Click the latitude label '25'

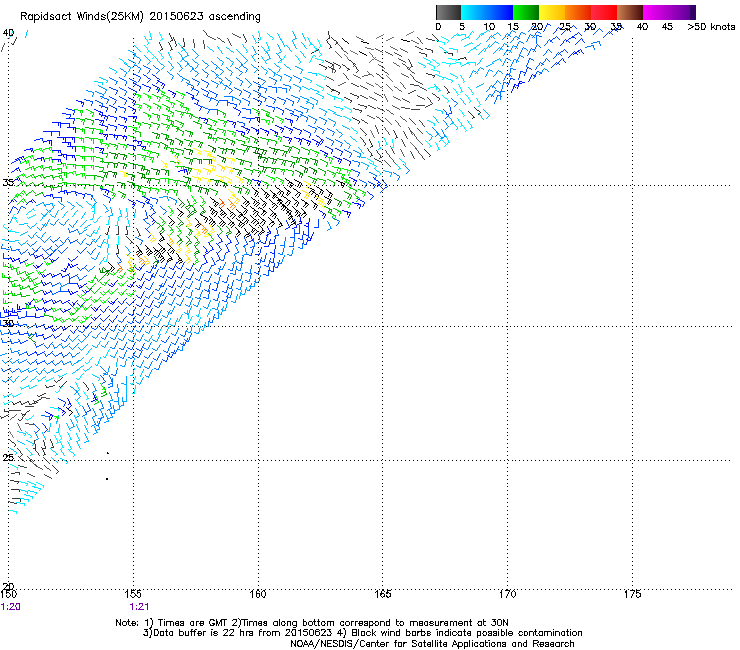(x=8, y=457)
